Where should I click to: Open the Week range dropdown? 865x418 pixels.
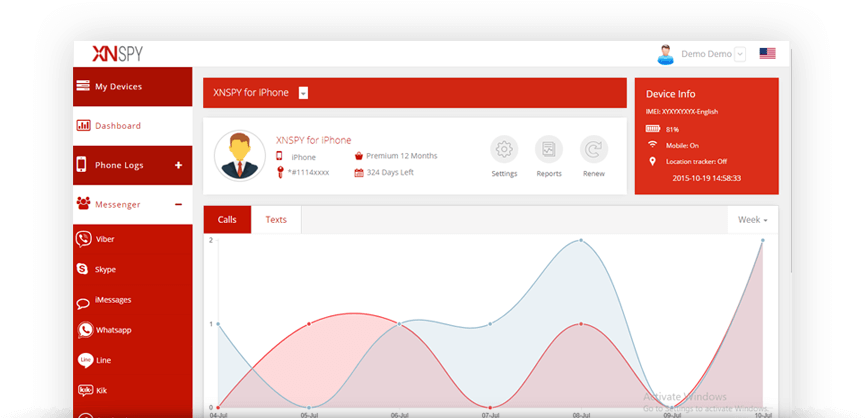pyautogui.click(x=752, y=220)
